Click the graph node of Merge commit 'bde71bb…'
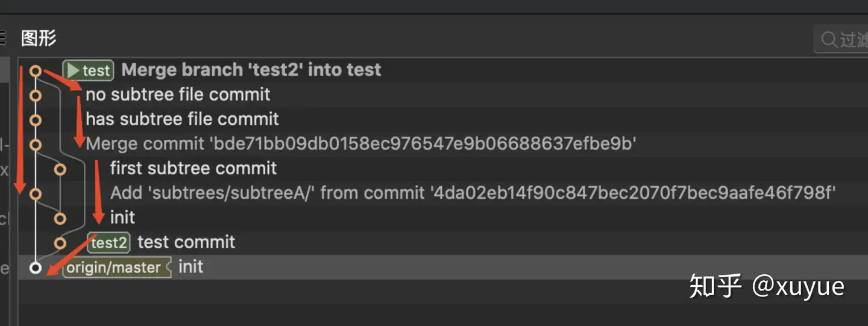 pos(36,145)
